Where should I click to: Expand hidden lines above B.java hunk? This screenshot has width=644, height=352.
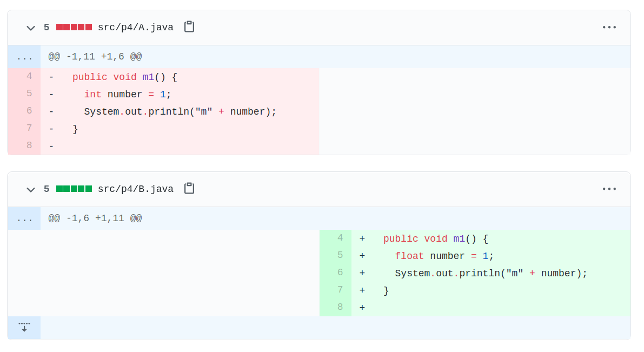point(24,218)
